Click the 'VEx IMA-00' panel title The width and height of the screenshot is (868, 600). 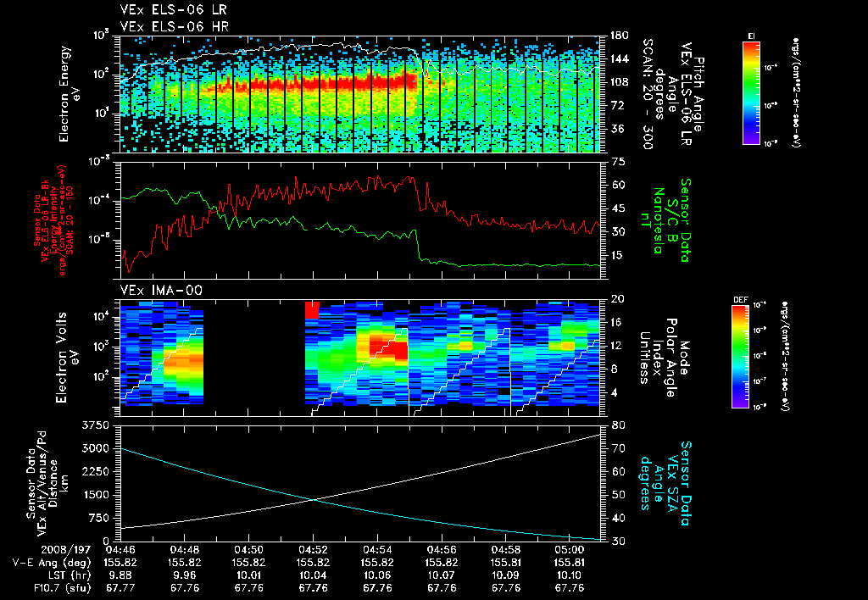click(161, 291)
